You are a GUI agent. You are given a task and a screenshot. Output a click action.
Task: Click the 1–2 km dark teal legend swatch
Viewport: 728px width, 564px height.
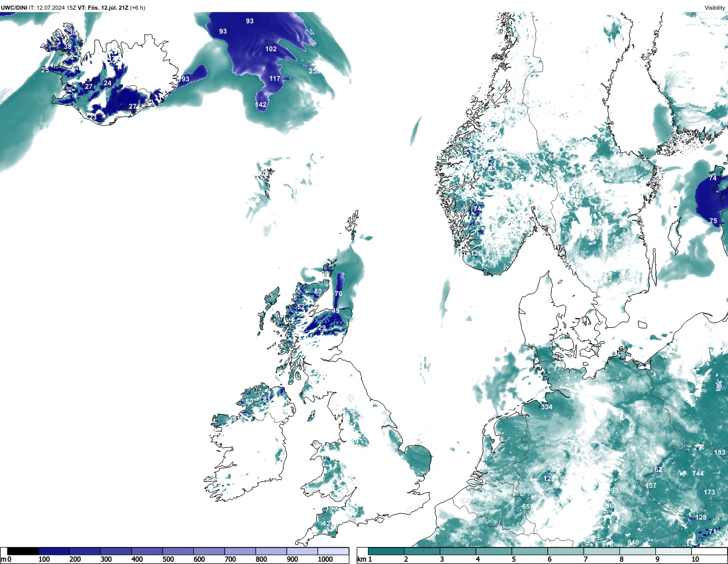(x=386, y=551)
